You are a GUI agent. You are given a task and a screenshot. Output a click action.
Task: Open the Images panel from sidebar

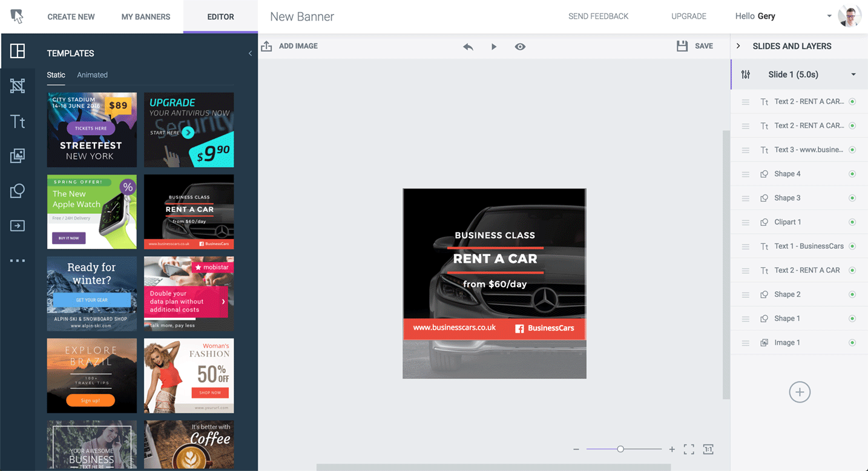tap(18, 156)
